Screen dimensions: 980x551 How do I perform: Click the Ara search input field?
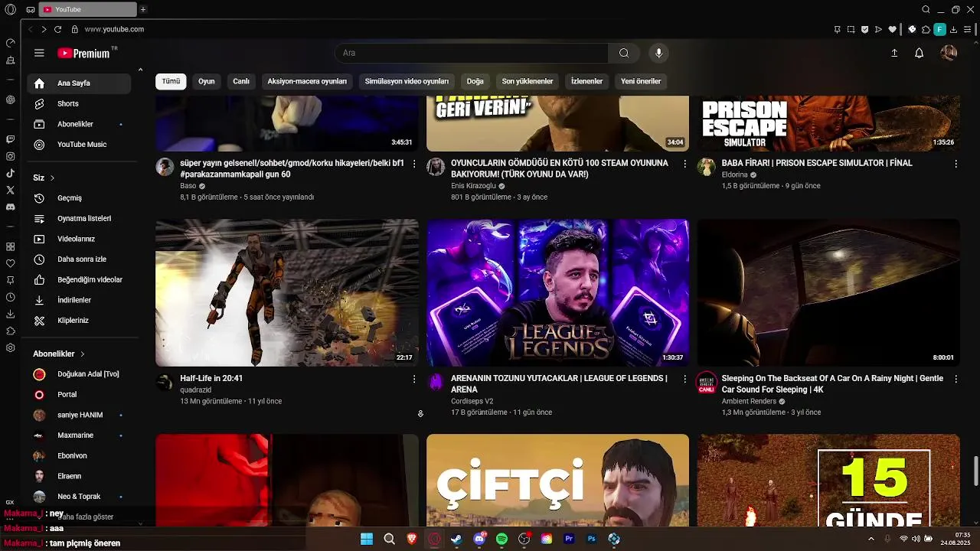coord(472,53)
